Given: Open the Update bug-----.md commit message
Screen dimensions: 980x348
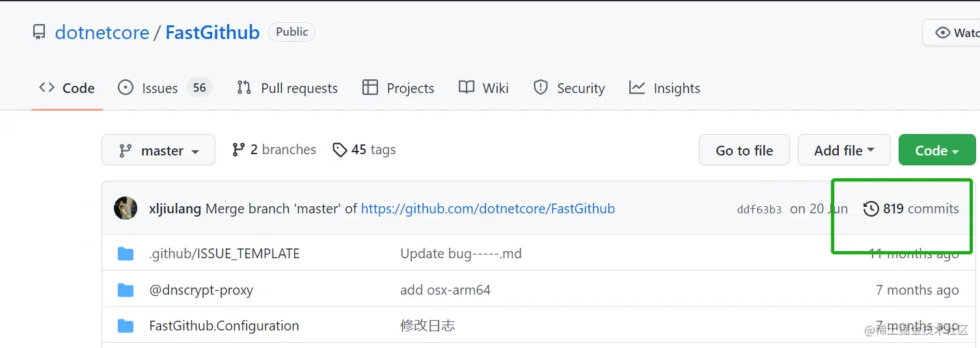Looking at the screenshot, I should pyautogui.click(x=461, y=254).
